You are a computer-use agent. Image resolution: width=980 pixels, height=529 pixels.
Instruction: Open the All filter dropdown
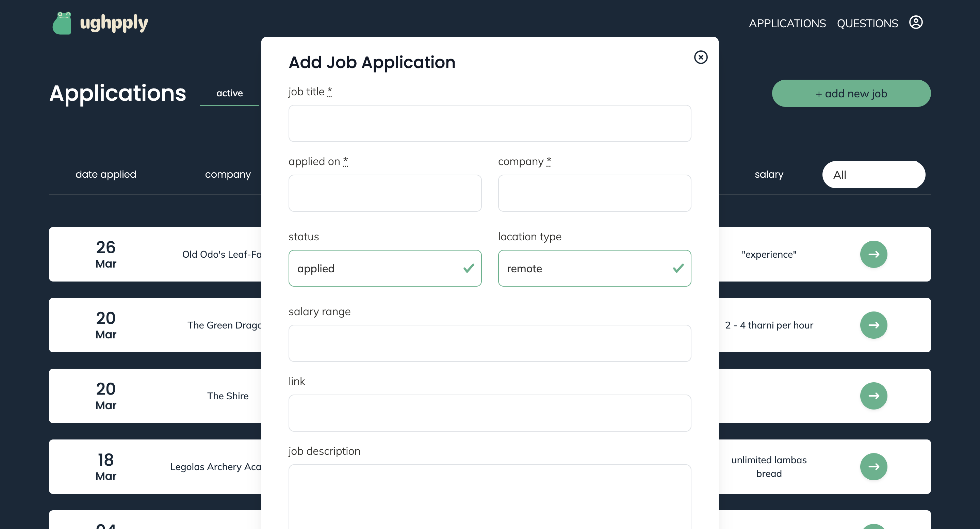[873, 175]
